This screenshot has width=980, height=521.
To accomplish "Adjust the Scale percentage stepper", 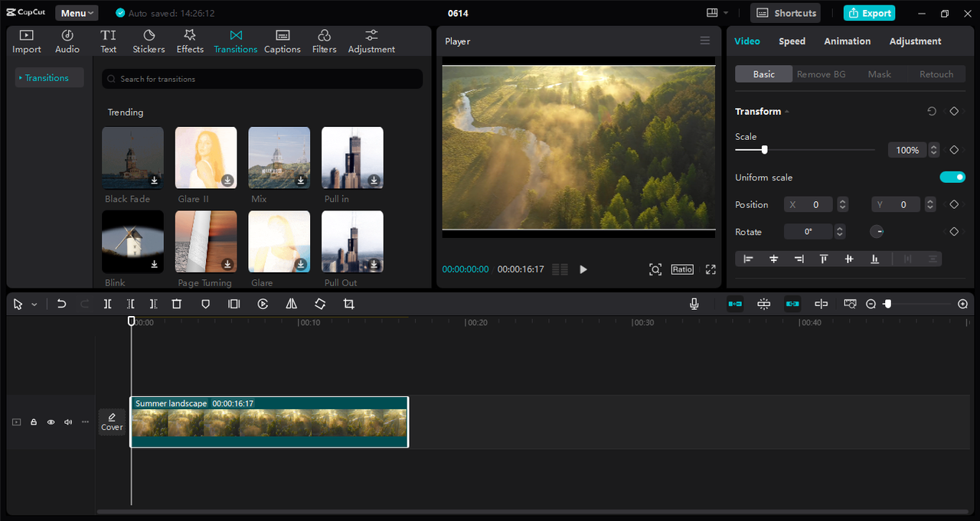I will pos(934,150).
